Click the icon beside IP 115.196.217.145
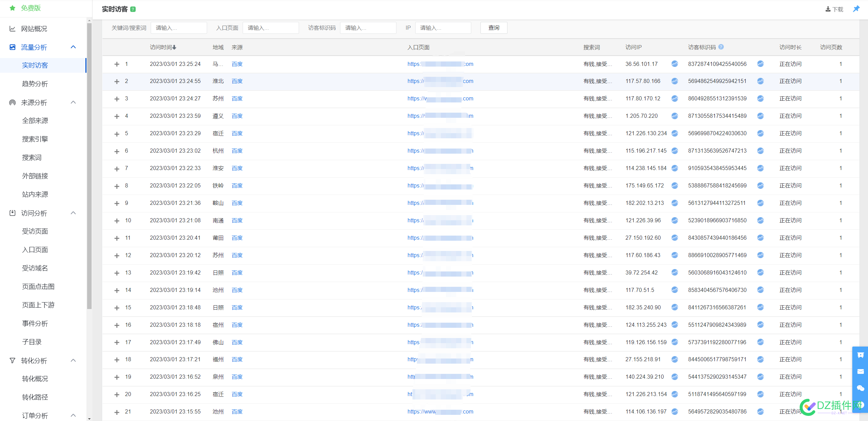 (x=675, y=151)
